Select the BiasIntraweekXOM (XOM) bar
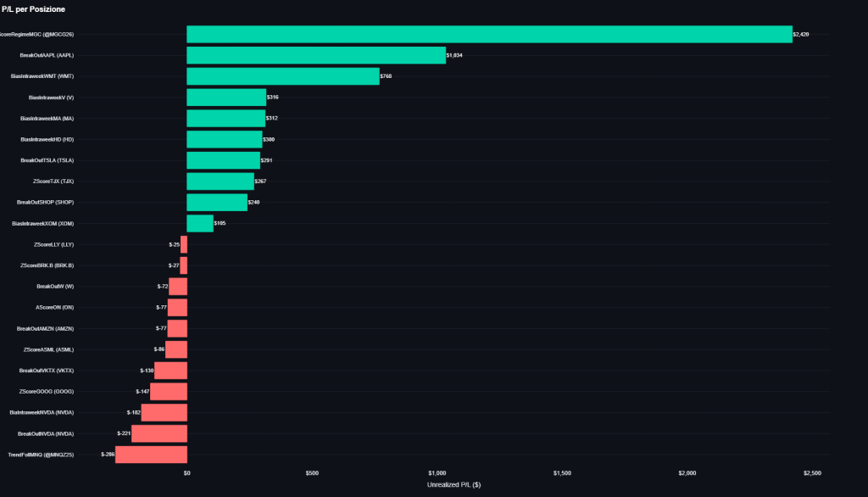Image resolution: width=868 pixels, height=497 pixels. click(x=199, y=223)
